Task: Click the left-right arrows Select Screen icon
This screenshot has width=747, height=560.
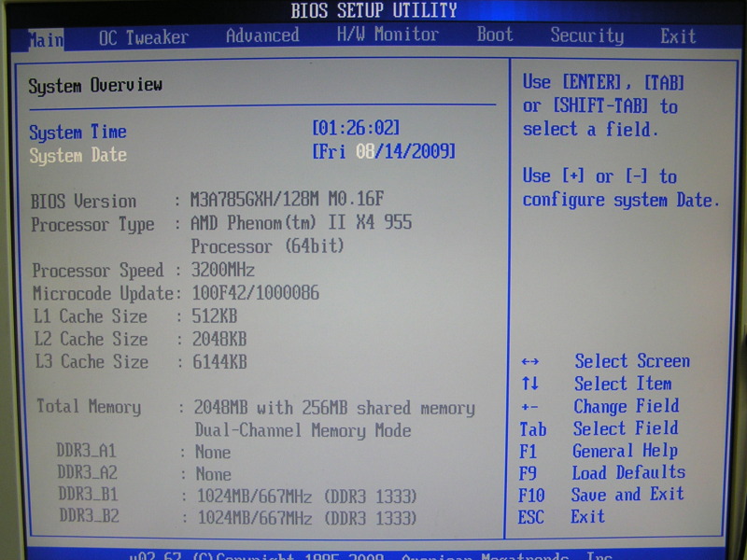Action: 529,361
